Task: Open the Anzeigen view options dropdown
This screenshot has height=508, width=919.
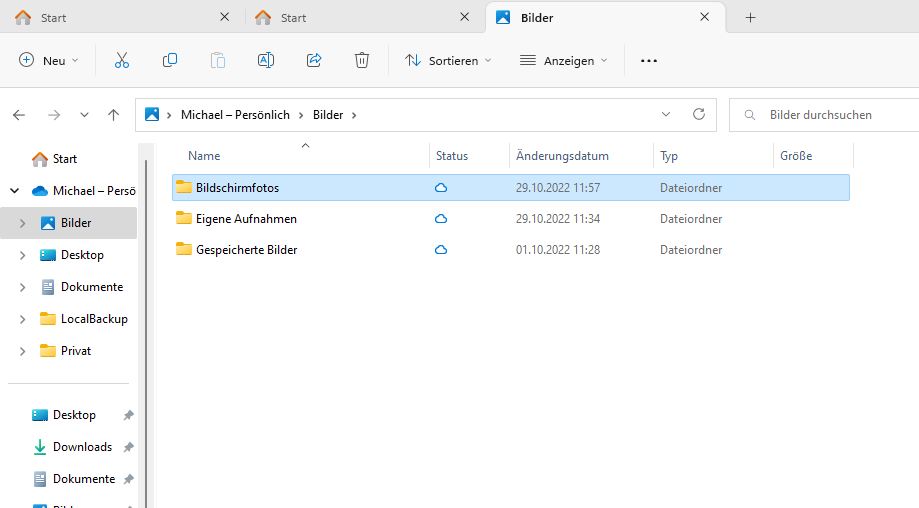Action: 564,61
